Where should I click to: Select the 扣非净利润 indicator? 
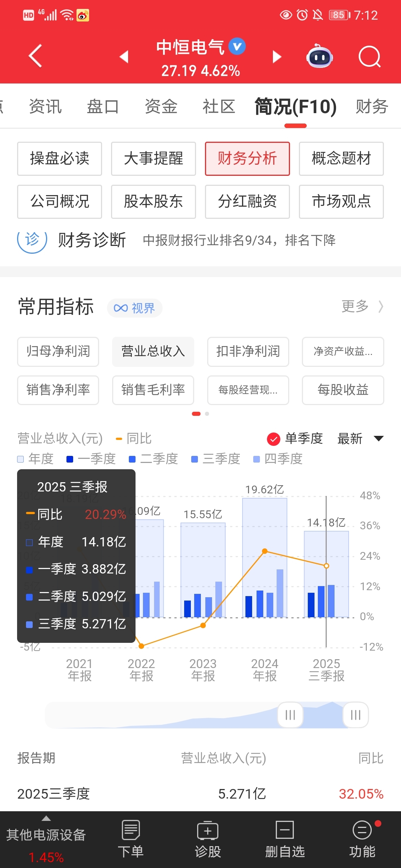[x=248, y=352]
